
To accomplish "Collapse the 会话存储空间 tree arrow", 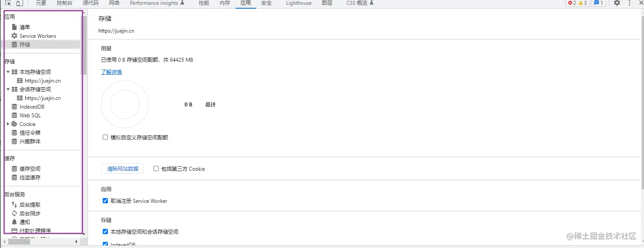I will (x=8, y=89).
